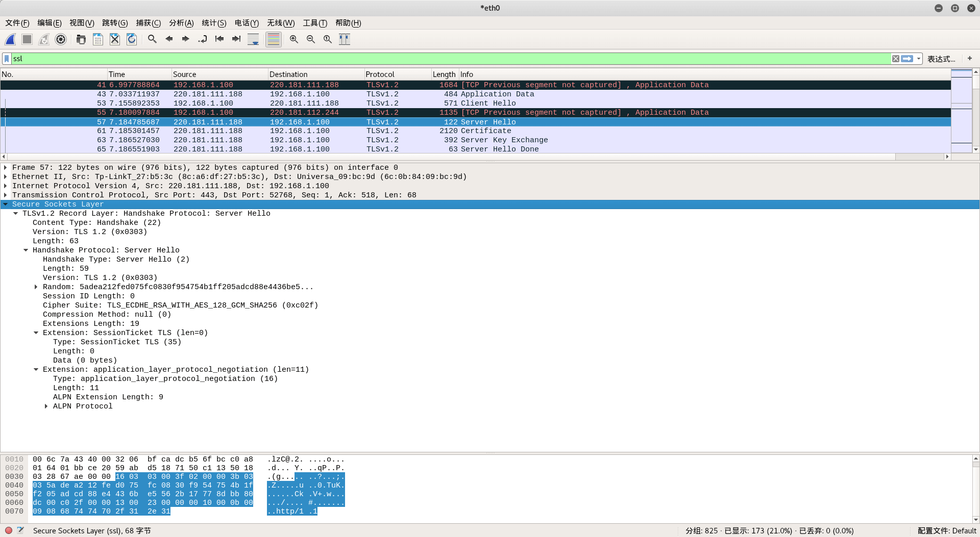Zoom out the packet text

pos(311,39)
